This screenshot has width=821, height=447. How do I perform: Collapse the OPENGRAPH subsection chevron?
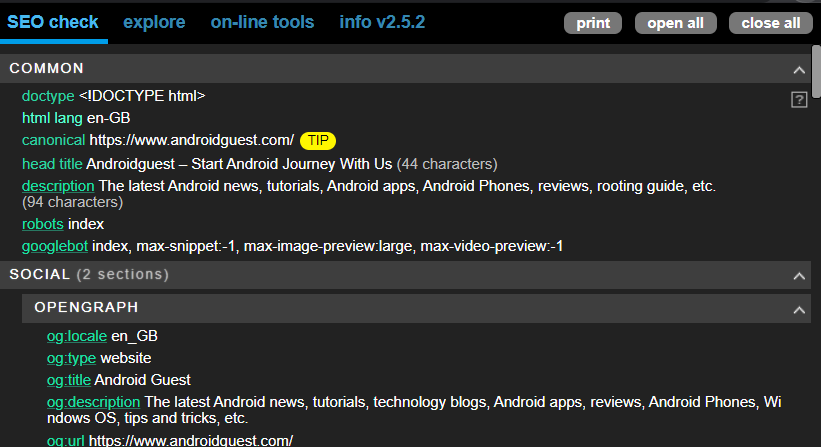(x=799, y=310)
